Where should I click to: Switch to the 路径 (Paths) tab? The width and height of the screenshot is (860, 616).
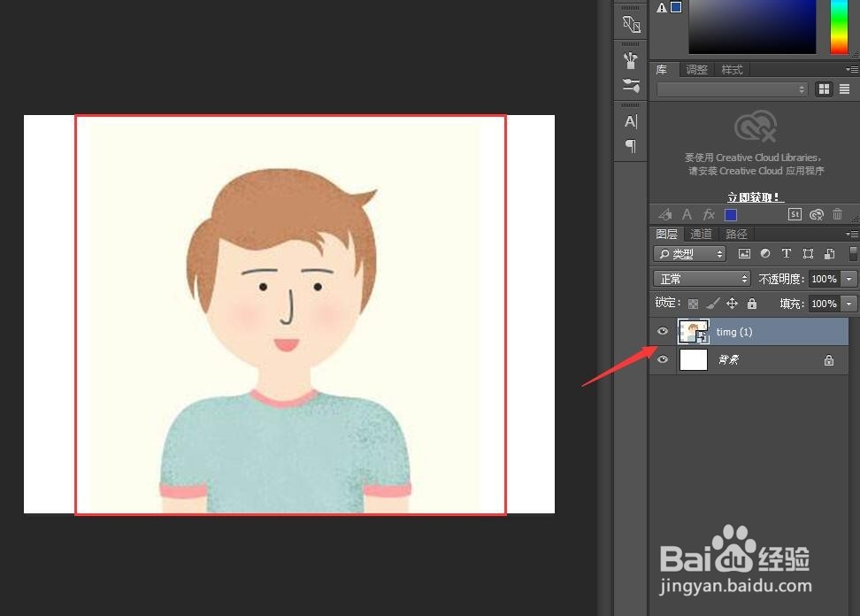736,235
